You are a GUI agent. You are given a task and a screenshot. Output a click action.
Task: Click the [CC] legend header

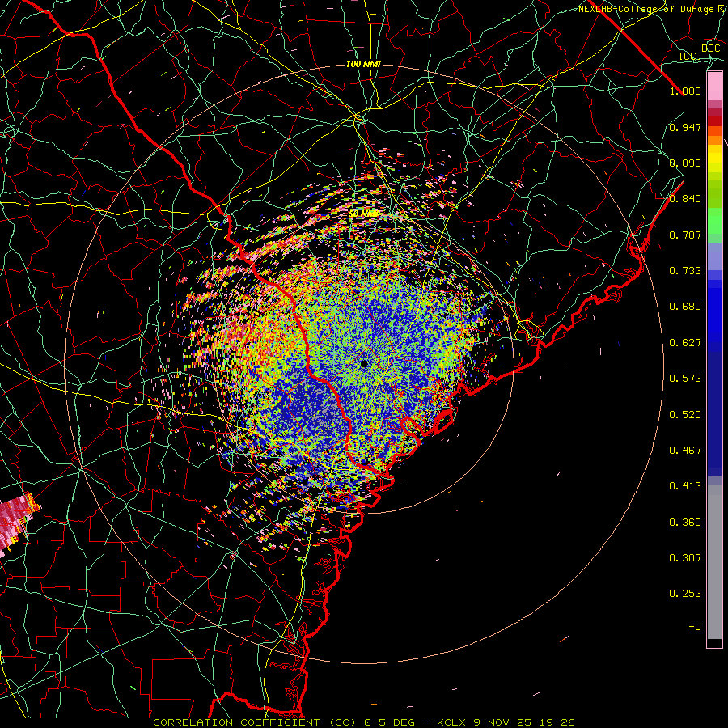(691, 56)
